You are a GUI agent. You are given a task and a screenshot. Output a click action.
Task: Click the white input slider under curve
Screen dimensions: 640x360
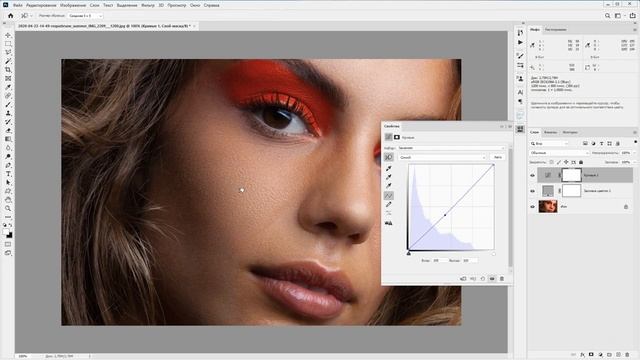(493, 253)
